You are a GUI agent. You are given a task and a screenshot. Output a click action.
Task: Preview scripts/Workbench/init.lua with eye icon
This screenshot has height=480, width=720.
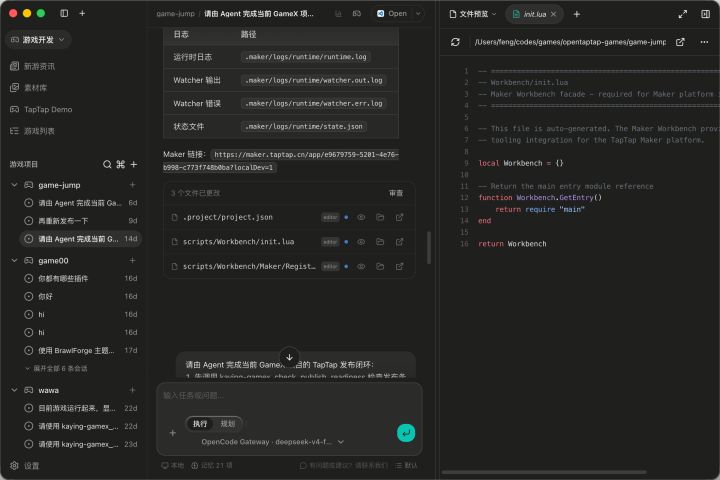(x=361, y=242)
